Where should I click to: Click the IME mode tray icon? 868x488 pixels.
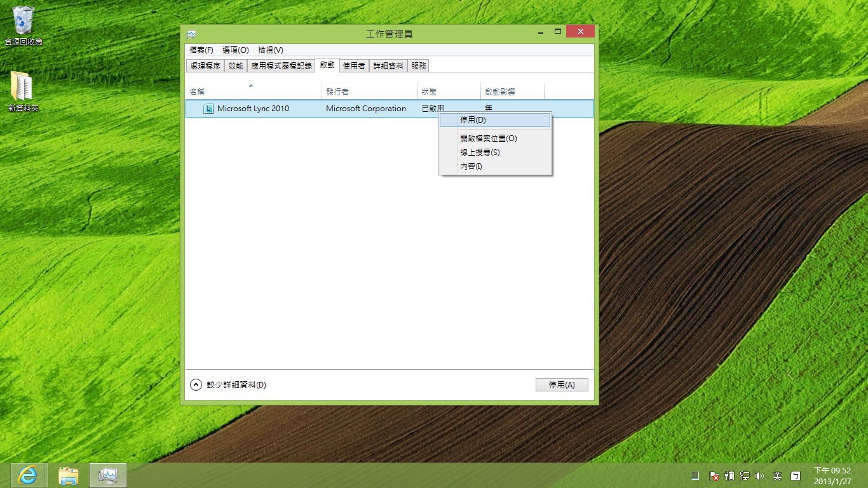pos(796,475)
